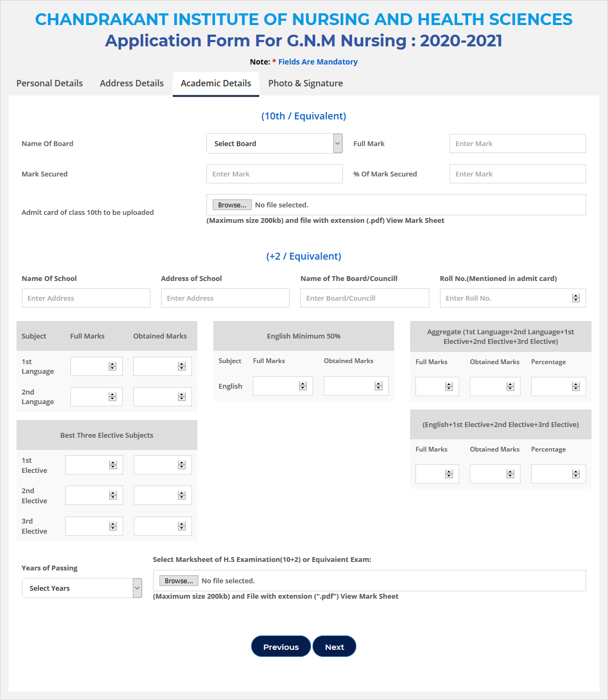Expand the Select Years dropdown

pos(82,588)
